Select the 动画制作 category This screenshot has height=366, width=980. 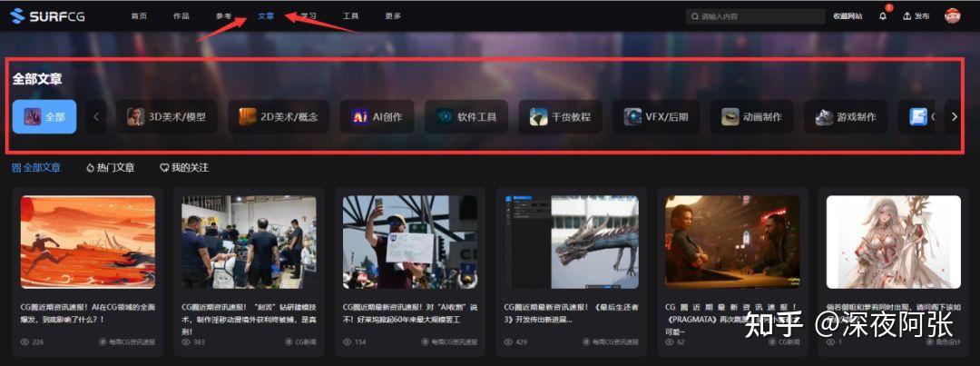point(752,116)
